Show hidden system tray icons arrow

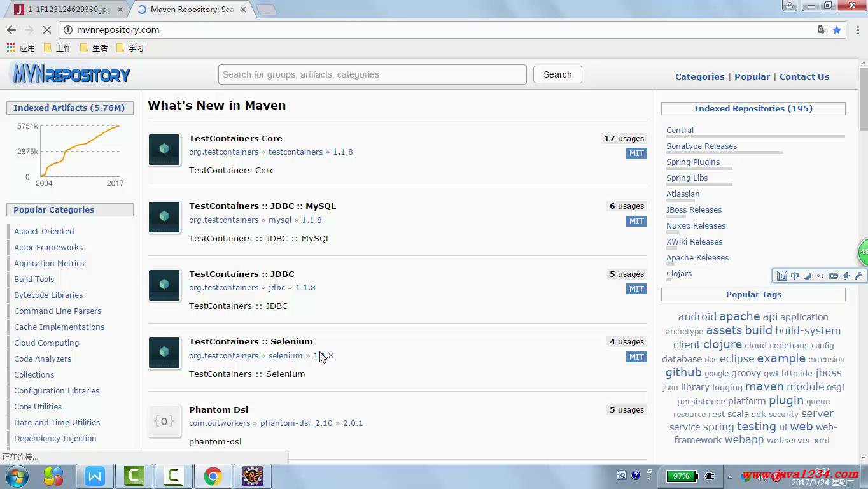pos(730,476)
